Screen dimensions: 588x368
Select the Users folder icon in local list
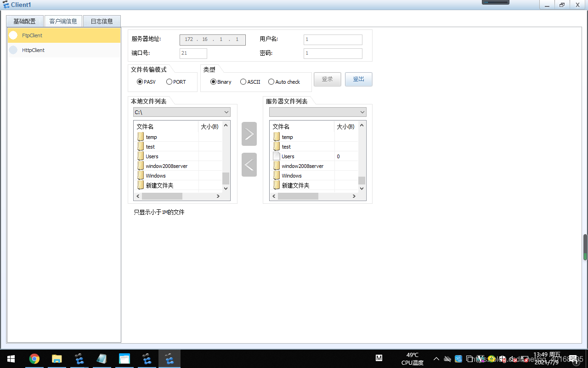[x=141, y=156]
